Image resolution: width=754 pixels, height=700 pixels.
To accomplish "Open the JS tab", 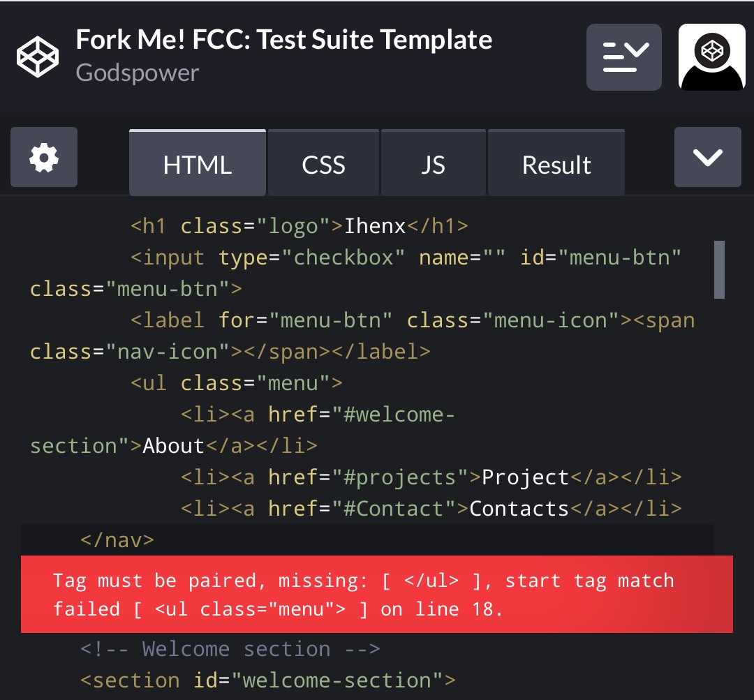I will [433, 165].
